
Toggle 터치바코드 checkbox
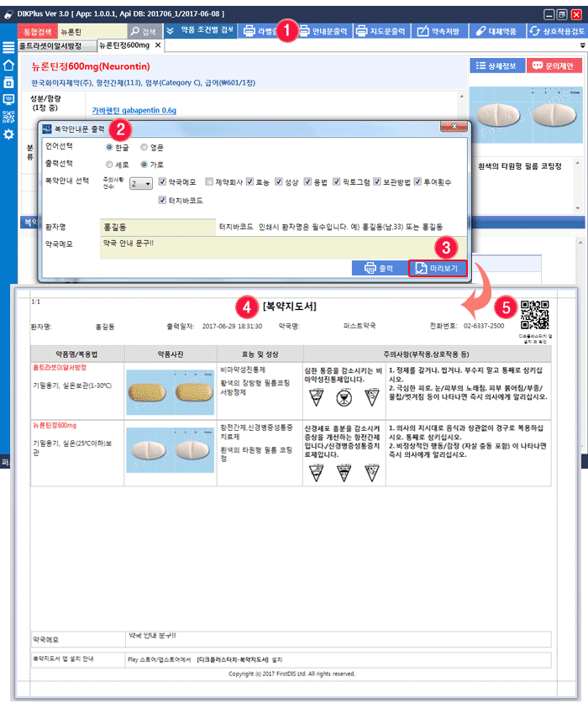tap(162, 200)
